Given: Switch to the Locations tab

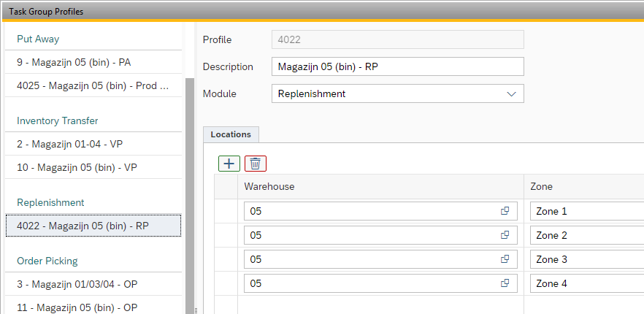Looking at the screenshot, I should pos(231,134).
